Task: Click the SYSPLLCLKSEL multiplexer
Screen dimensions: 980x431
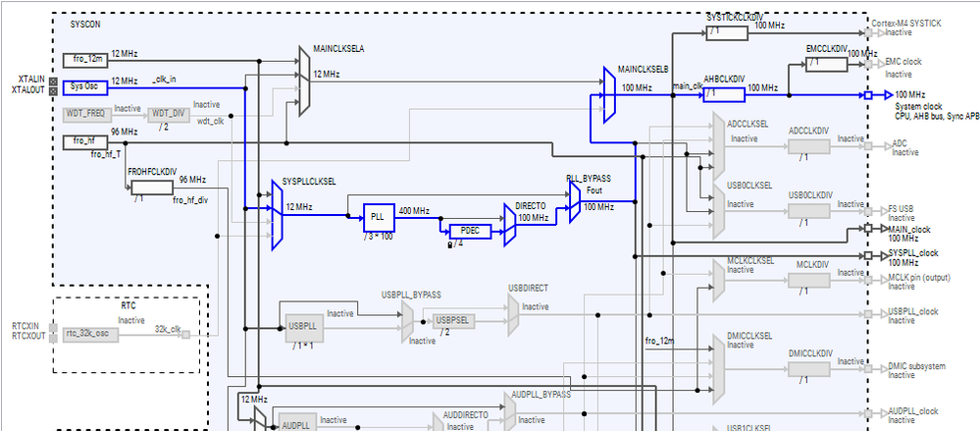Action: click(278, 215)
